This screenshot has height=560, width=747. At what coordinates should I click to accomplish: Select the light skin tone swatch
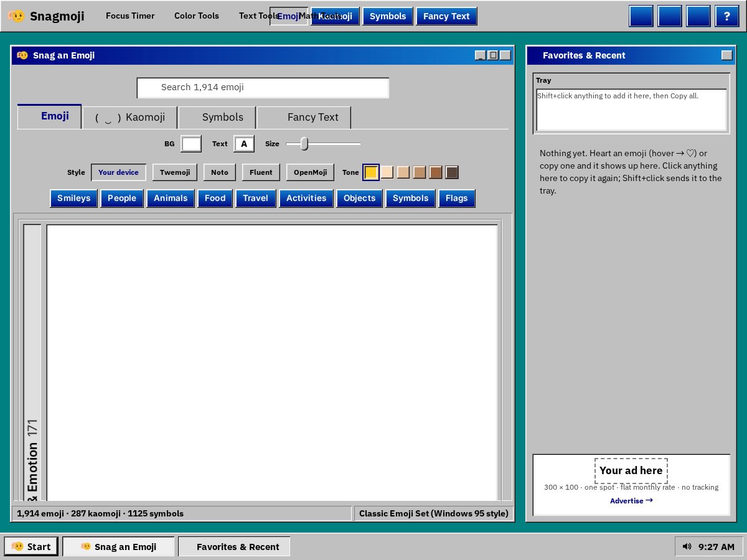pos(387,172)
